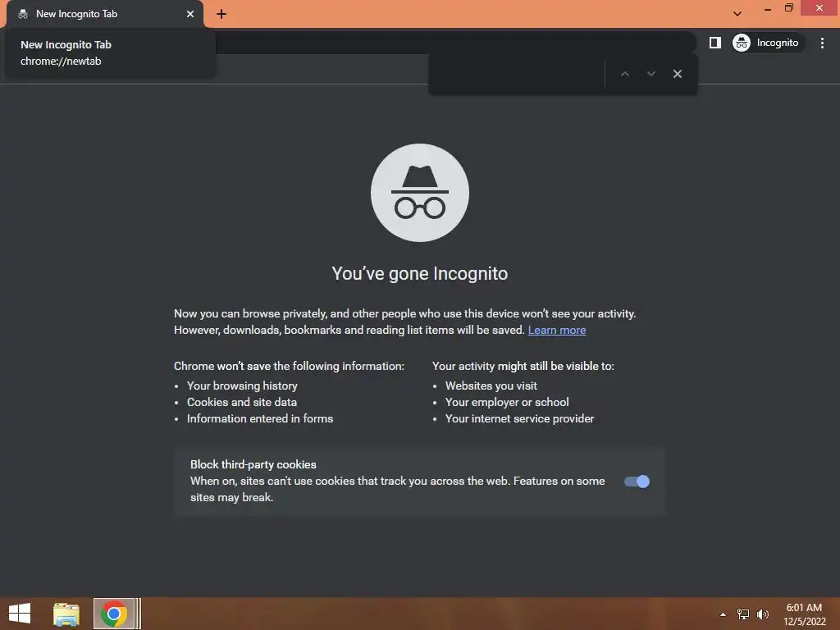Open the Windows Start menu

tap(20, 614)
